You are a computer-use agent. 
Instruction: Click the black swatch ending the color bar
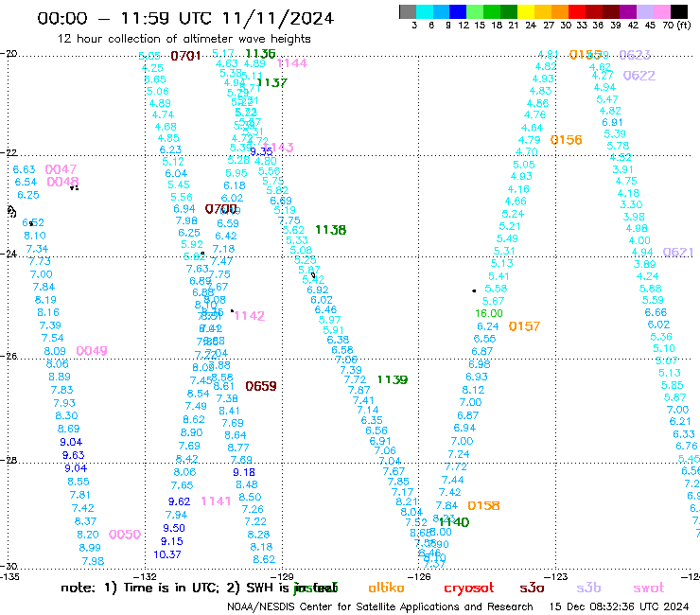(x=678, y=11)
